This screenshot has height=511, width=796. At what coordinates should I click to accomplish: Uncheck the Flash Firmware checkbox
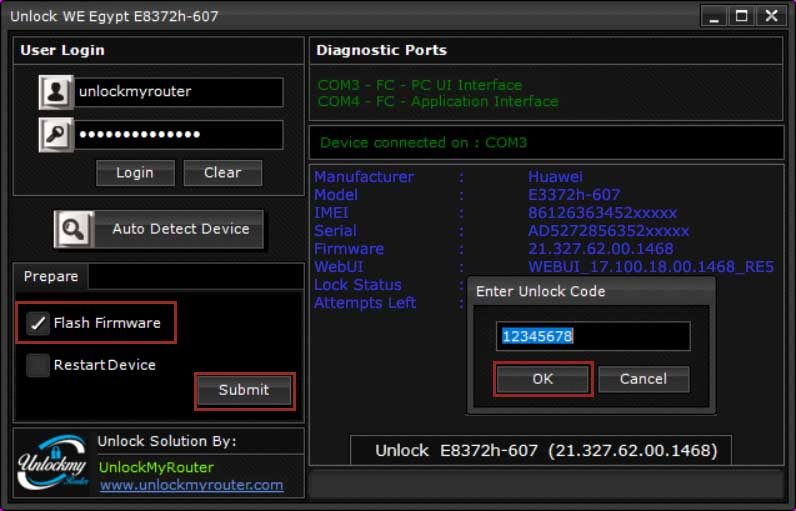[x=38, y=323]
